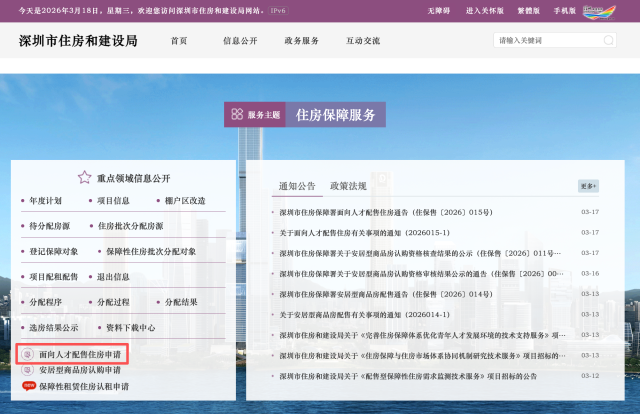Click the 更多+ button

tap(588, 186)
